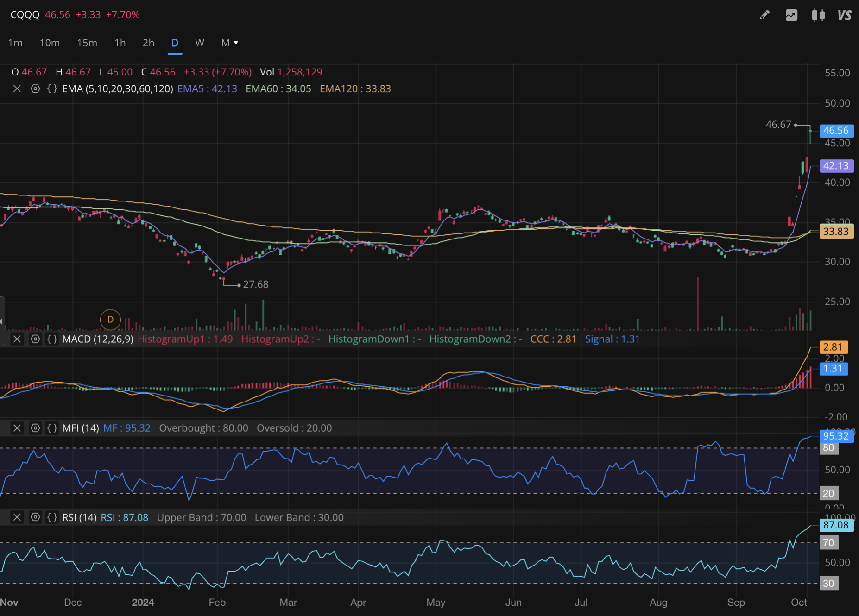Click the Vol 1,258,129 readout
Viewport: 859px width, 616px height.
tap(291, 72)
